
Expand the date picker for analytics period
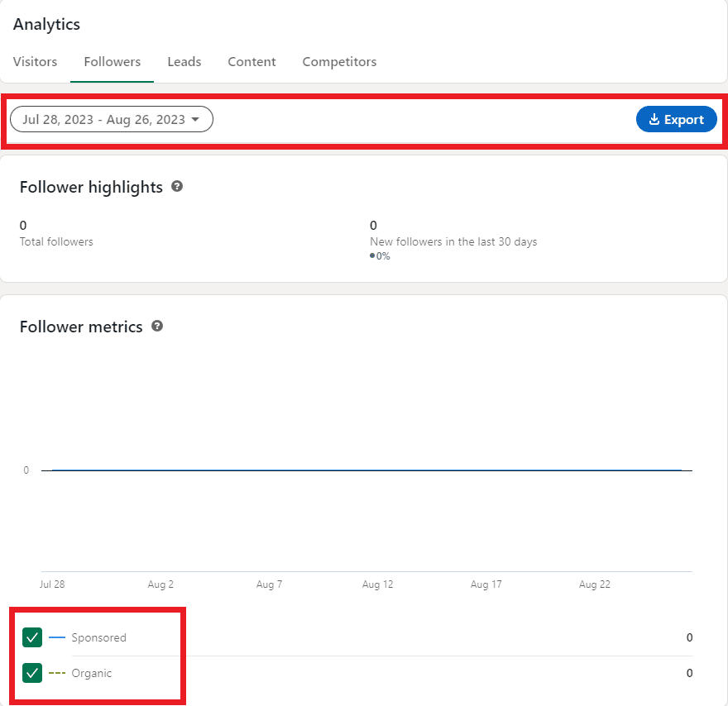[x=111, y=119]
